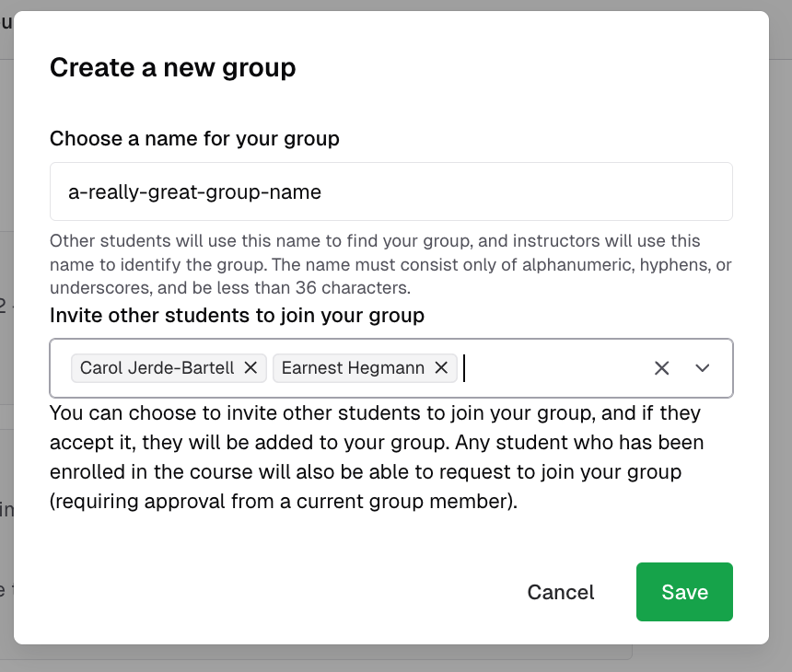
Task: Click the Choose a name for your group label
Action: (194, 138)
